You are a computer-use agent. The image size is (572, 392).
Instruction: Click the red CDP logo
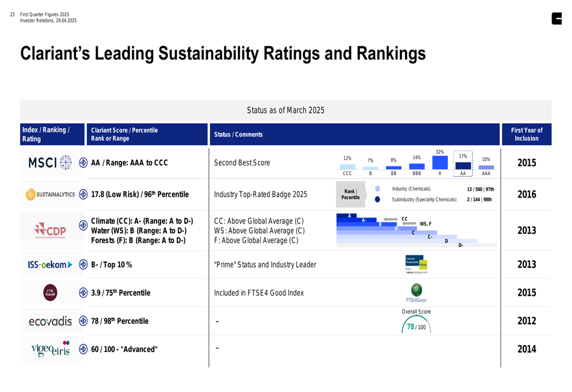[x=50, y=230]
